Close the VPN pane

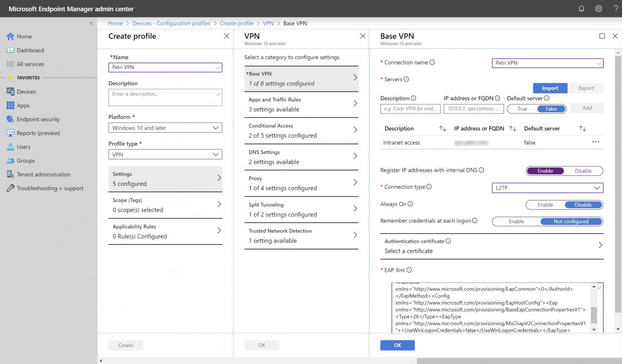click(x=363, y=36)
